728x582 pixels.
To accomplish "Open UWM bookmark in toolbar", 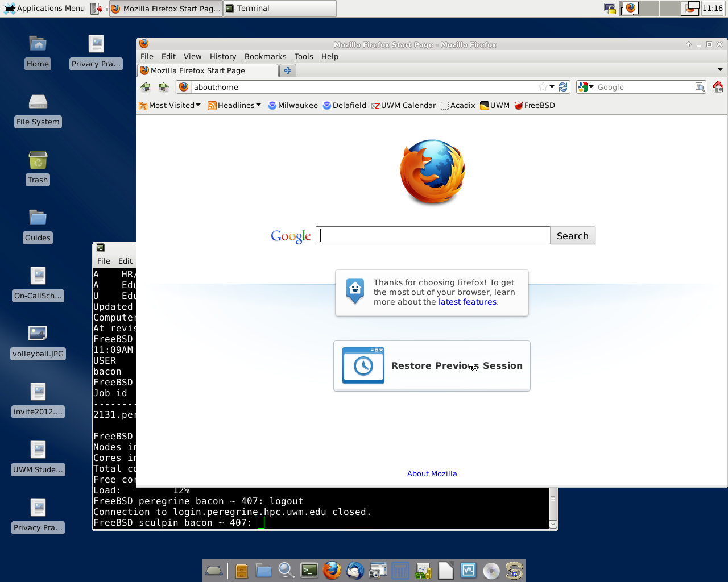I will [495, 105].
